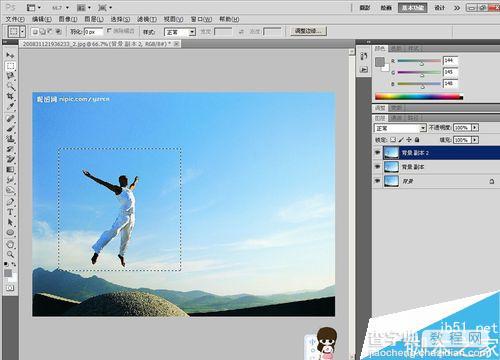Hide the 背景 副本 layer
500x360 pixels.
tap(377, 167)
